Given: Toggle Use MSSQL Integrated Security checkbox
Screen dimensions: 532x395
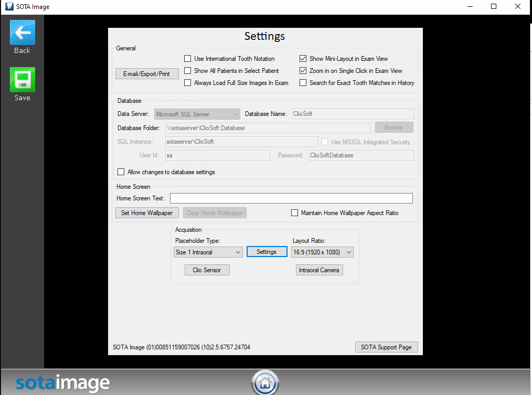Looking at the screenshot, I should [x=324, y=142].
